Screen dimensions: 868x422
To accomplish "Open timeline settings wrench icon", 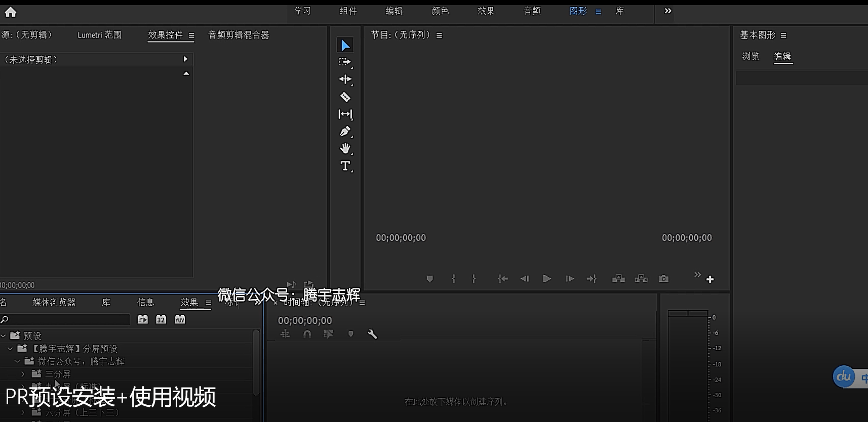I will 372,334.
